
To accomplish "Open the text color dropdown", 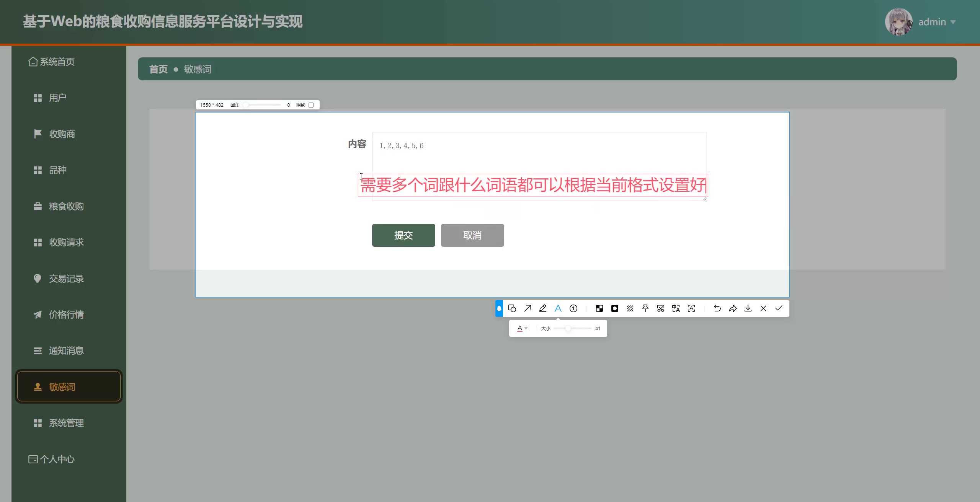I will [x=522, y=328].
